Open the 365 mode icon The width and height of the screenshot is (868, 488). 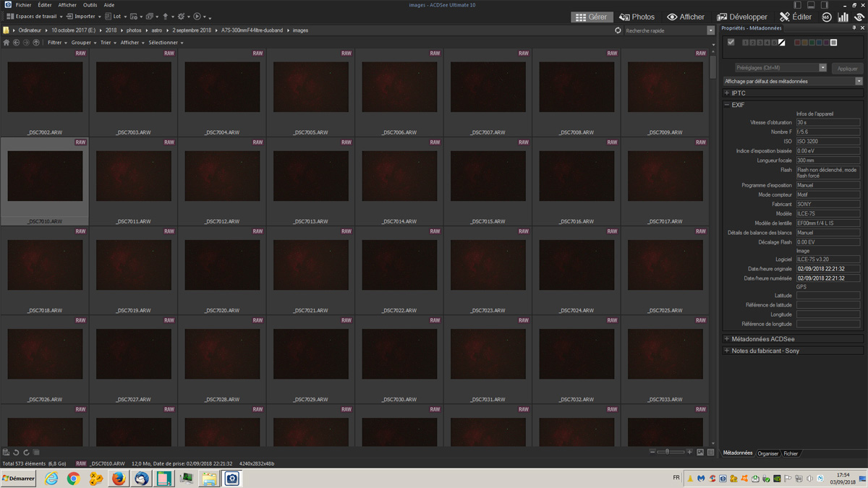[x=827, y=17]
